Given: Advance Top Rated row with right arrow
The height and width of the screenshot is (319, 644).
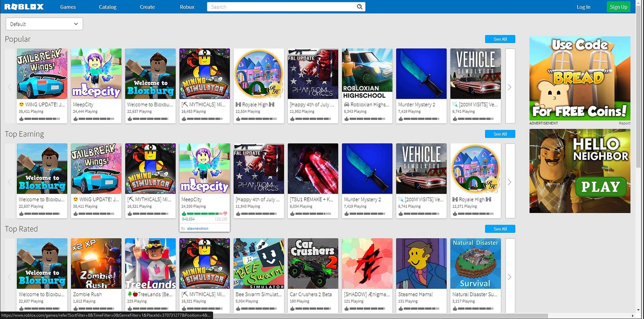Looking at the screenshot, I should point(509,276).
